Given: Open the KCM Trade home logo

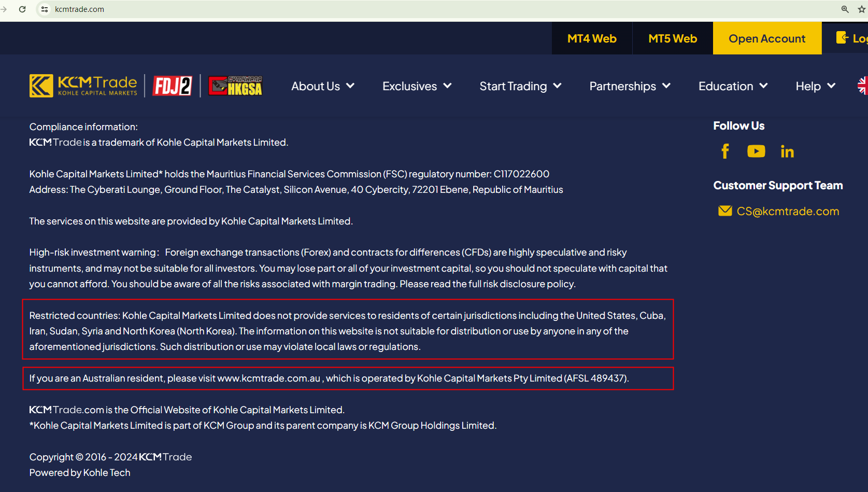Looking at the screenshot, I should point(83,86).
